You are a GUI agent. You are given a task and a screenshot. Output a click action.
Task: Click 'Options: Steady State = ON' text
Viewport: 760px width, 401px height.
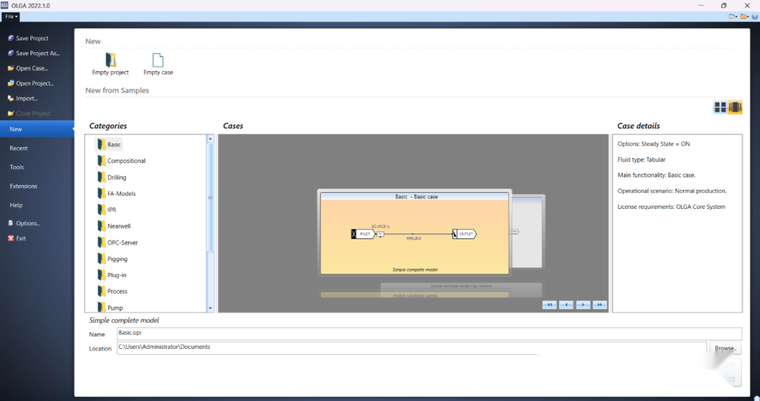tap(653, 144)
